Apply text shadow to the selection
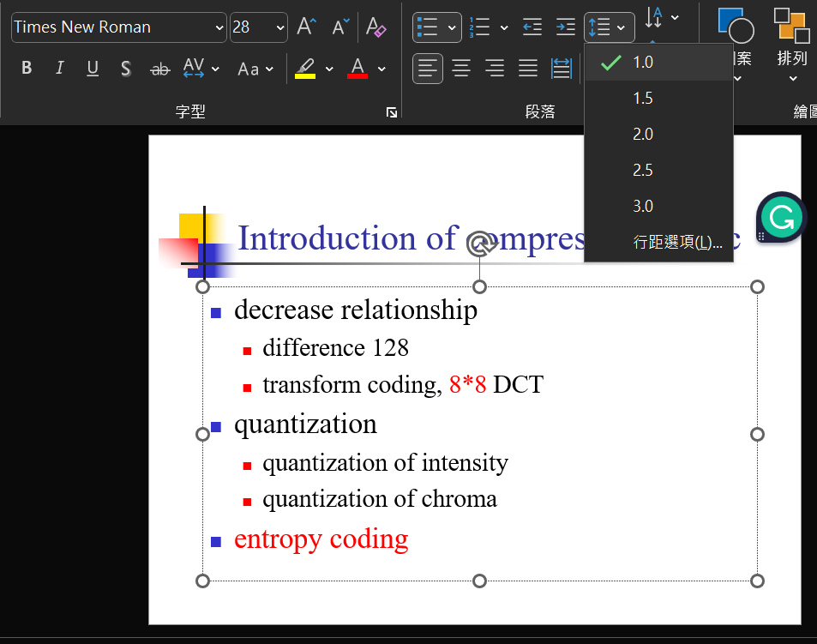Viewport: 817px width, 644px height. tap(126, 69)
